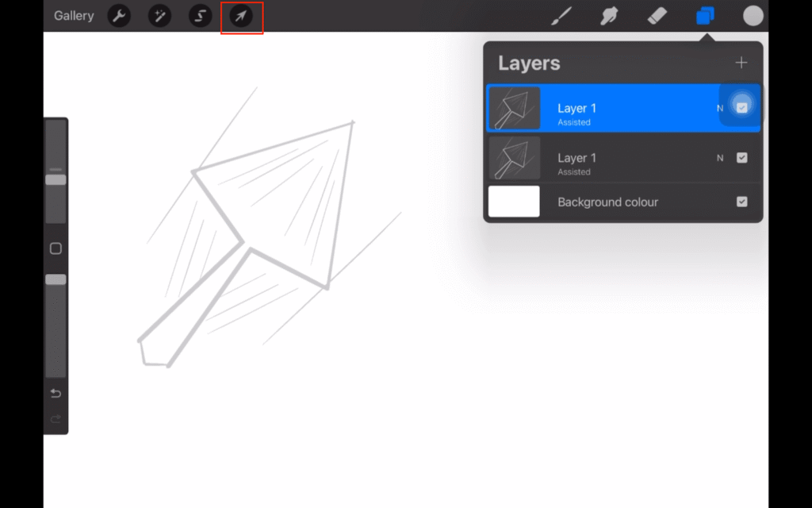Select the Eraser tool
This screenshot has height=508, width=812.
coord(657,16)
